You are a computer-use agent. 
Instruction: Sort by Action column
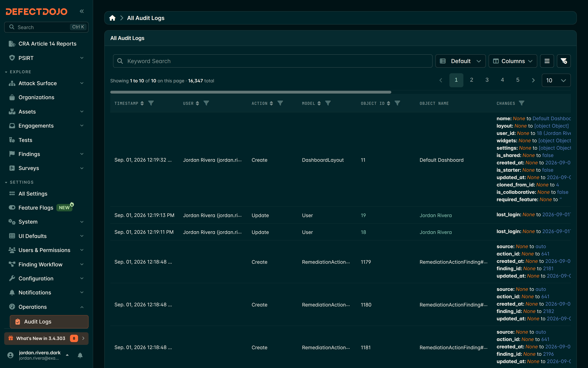tap(271, 103)
